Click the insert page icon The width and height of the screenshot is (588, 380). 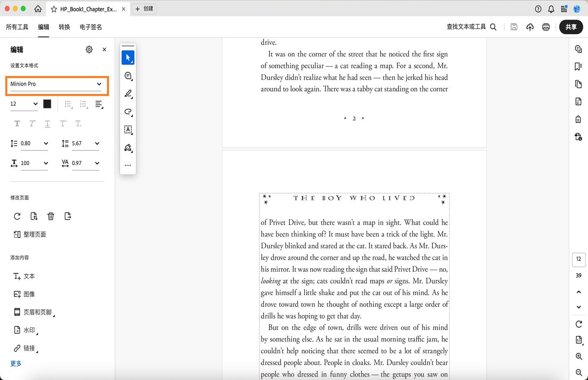pos(68,216)
